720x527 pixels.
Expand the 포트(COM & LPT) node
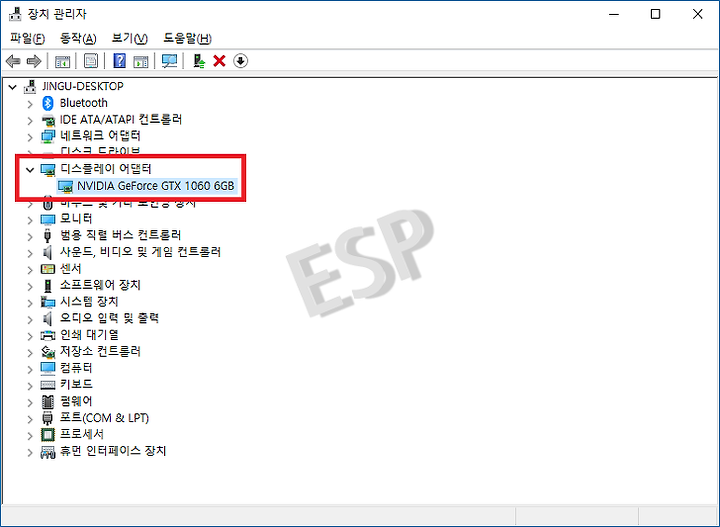[x=30, y=419]
